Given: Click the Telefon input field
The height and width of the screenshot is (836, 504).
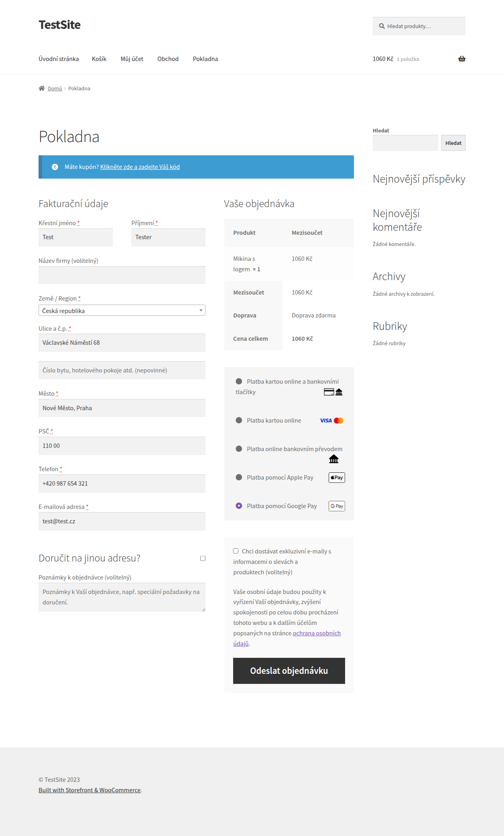Looking at the screenshot, I should point(122,484).
